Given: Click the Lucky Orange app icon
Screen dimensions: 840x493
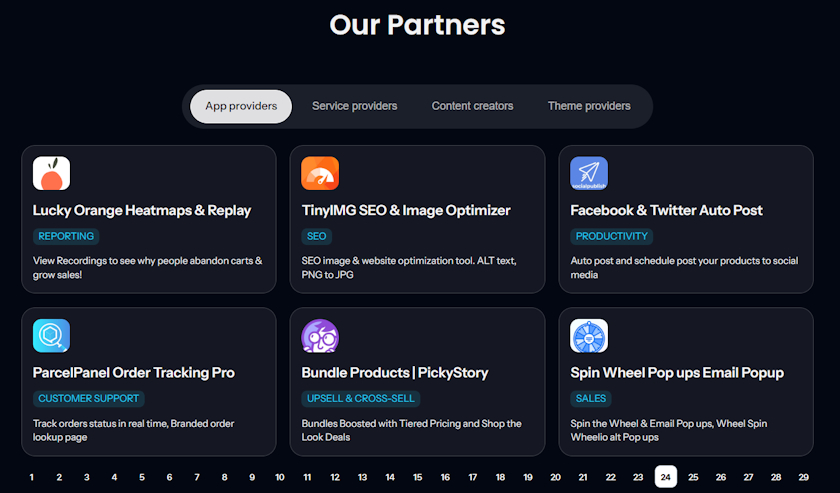Looking at the screenshot, I should pos(51,173).
